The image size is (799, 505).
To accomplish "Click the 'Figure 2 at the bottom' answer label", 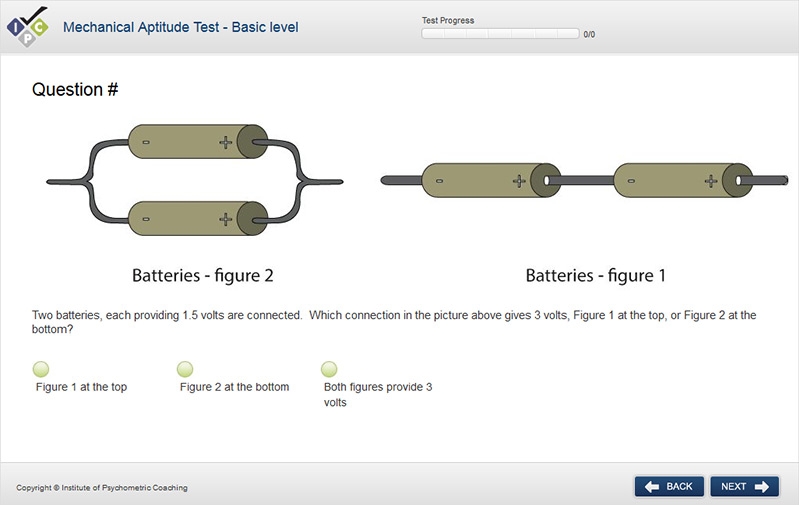I will [234, 387].
